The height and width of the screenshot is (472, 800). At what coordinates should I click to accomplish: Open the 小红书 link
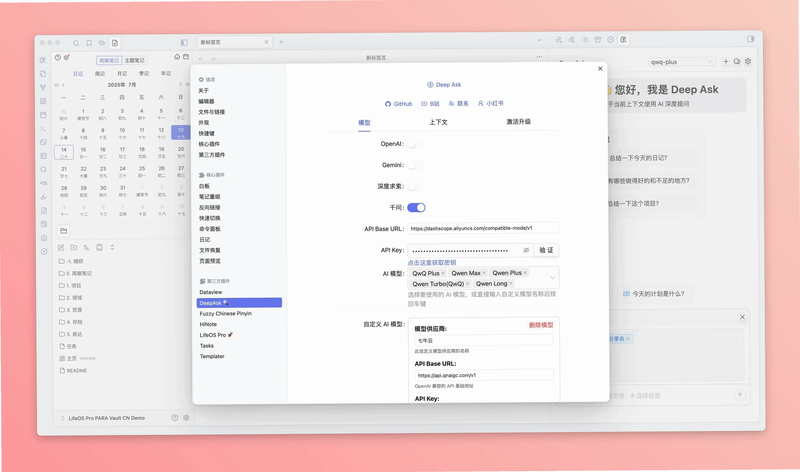pos(490,103)
